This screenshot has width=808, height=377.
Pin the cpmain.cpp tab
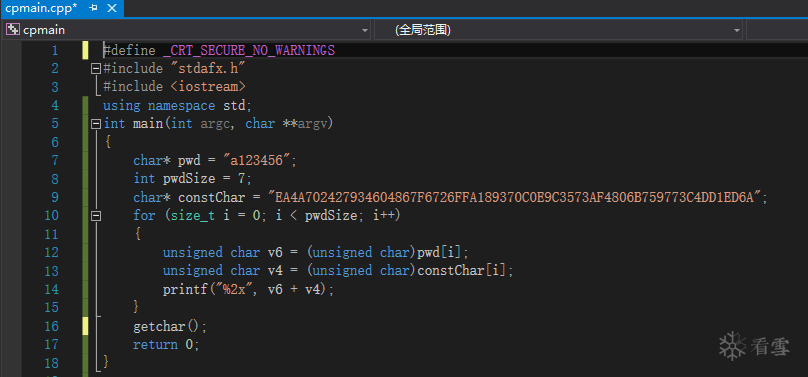pyautogui.click(x=93, y=8)
